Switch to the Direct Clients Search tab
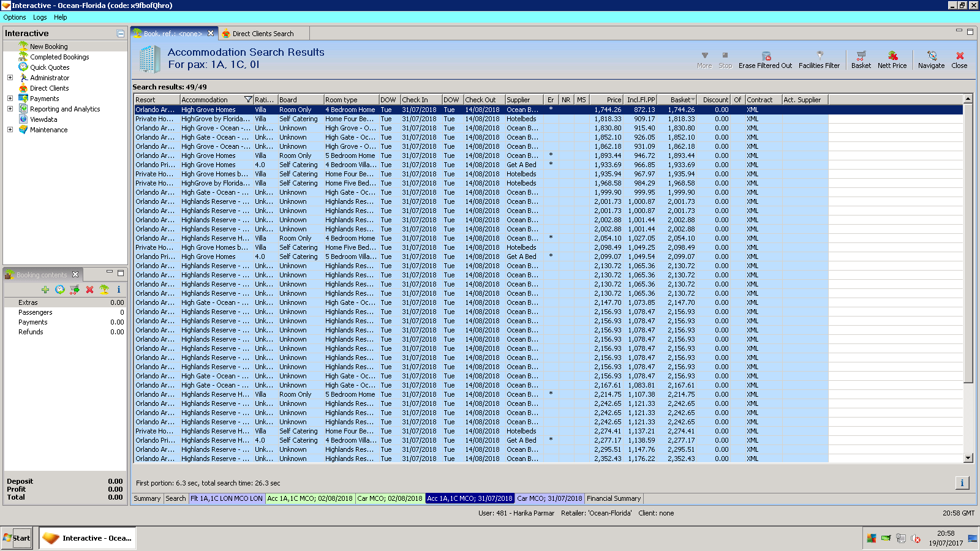This screenshot has height=551, width=980. pos(263,34)
